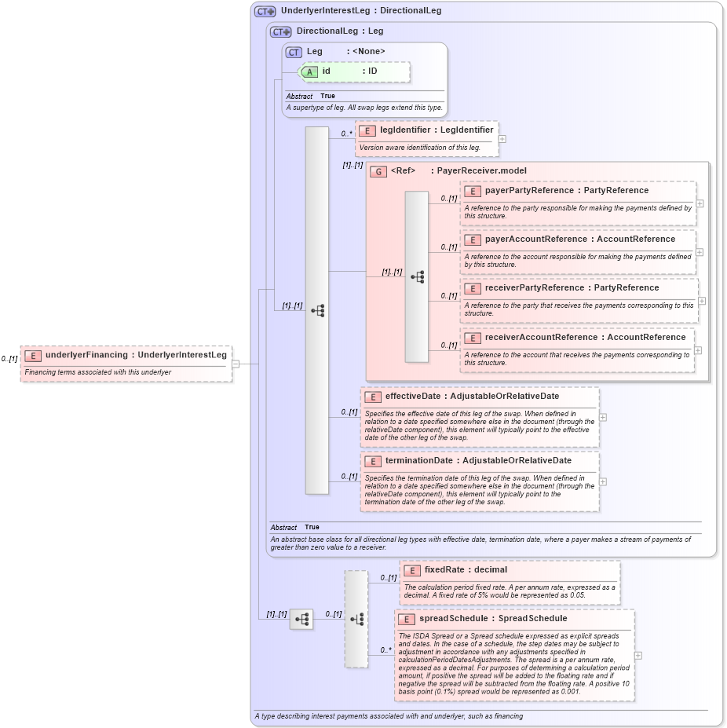
Task: Expand the payerPartyReference element
Action: [700, 203]
